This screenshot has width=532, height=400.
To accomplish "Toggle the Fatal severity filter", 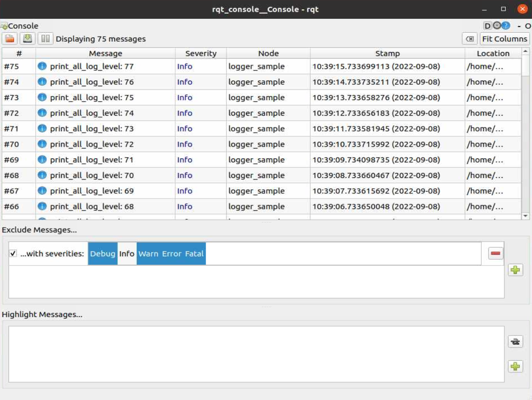I will [x=194, y=253].
